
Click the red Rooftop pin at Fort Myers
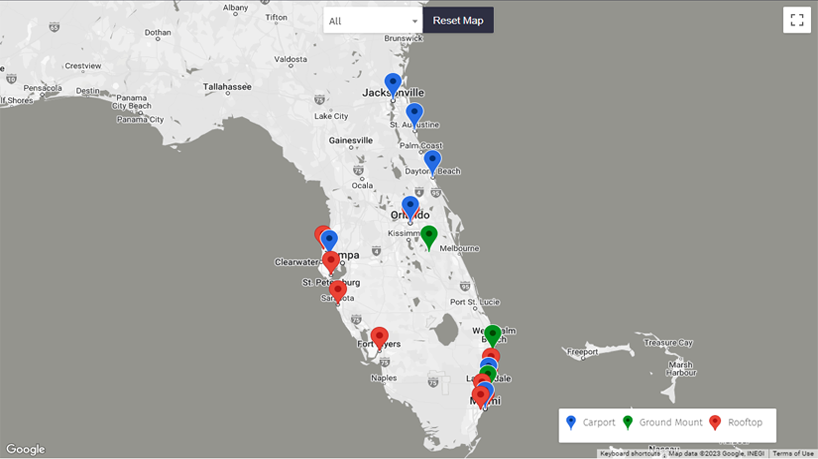379,338
